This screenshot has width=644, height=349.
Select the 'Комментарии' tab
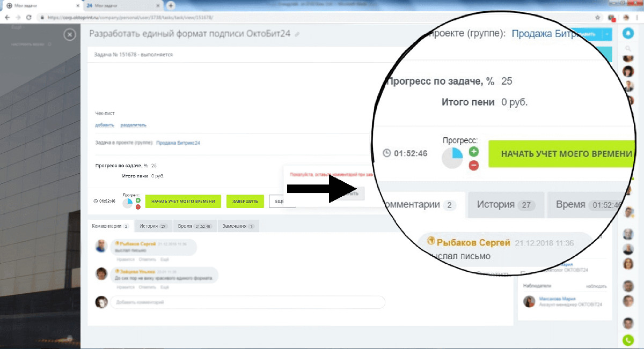coord(109,226)
